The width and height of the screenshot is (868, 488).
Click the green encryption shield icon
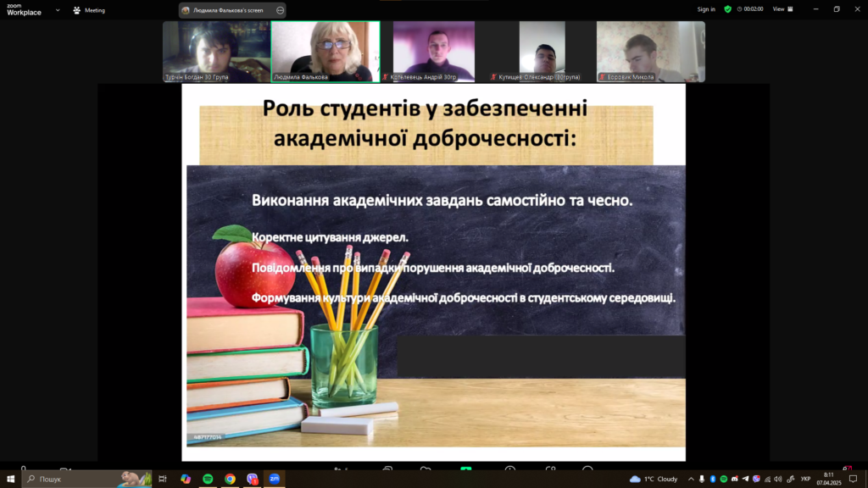pyautogui.click(x=727, y=9)
